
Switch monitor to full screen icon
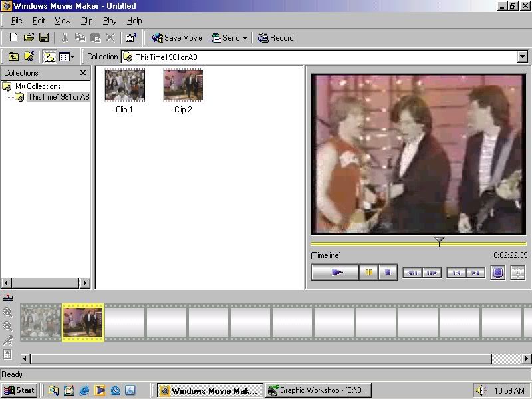497,273
